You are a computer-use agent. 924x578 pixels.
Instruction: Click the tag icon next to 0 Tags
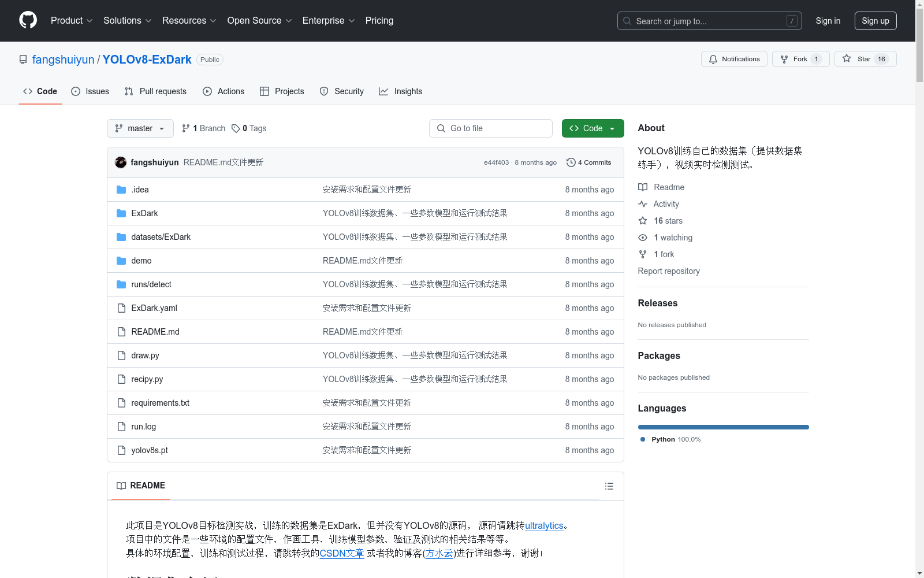click(x=236, y=128)
